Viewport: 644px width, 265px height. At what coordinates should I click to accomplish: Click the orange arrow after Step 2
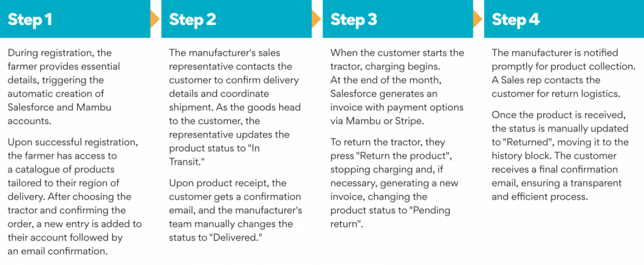coord(316,19)
